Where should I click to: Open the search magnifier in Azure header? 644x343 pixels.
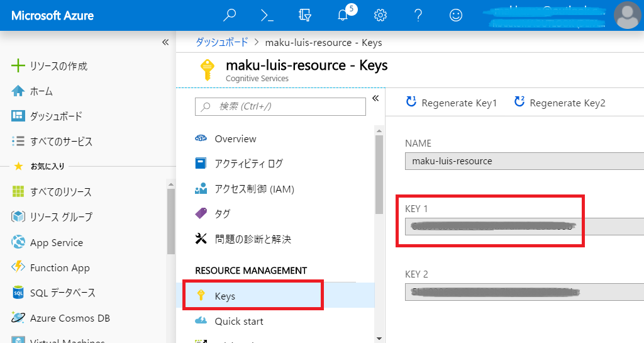[x=229, y=15]
